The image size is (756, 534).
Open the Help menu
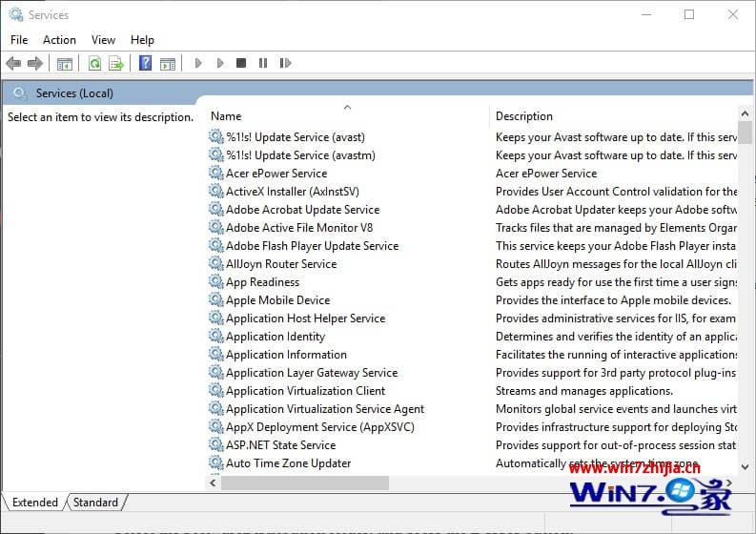[142, 40]
